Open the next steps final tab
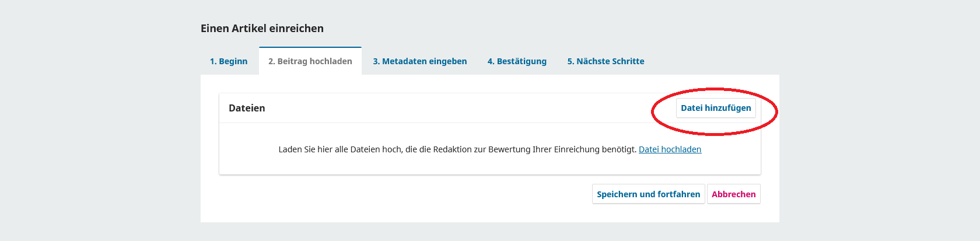The height and width of the screenshot is (241, 980). coord(605,61)
